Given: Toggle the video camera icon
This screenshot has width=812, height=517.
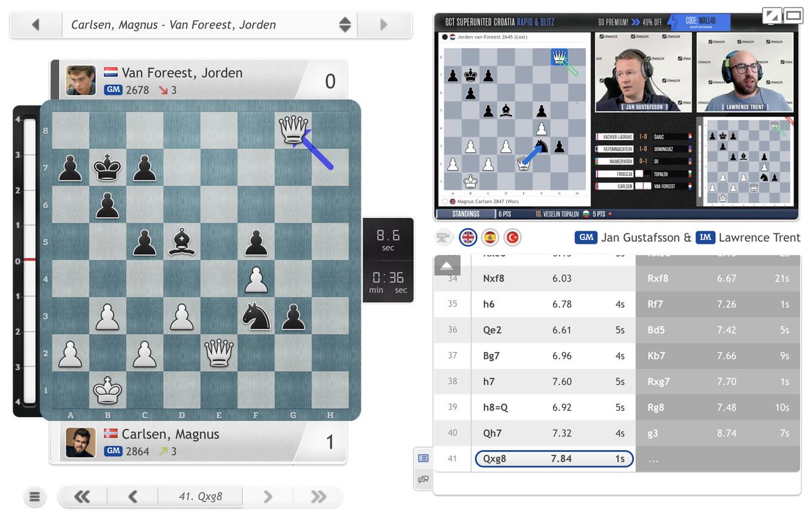Looking at the screenshot, I should tap(443, 238).
